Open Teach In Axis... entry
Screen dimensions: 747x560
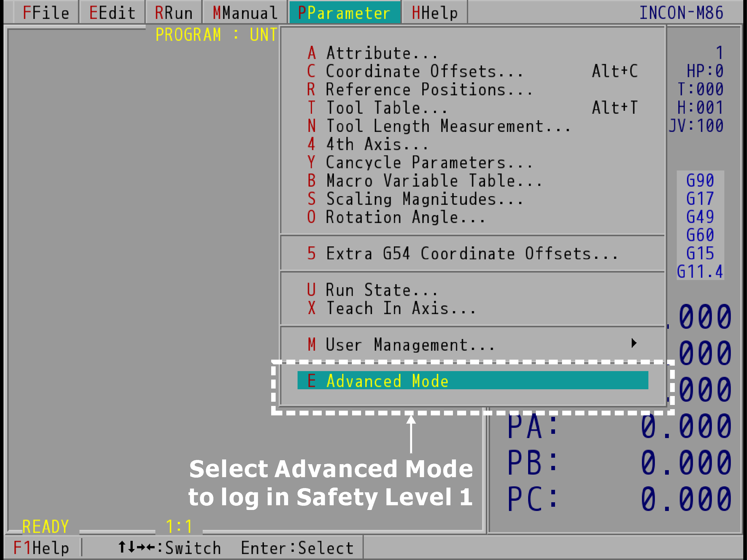tap(473, 308)
